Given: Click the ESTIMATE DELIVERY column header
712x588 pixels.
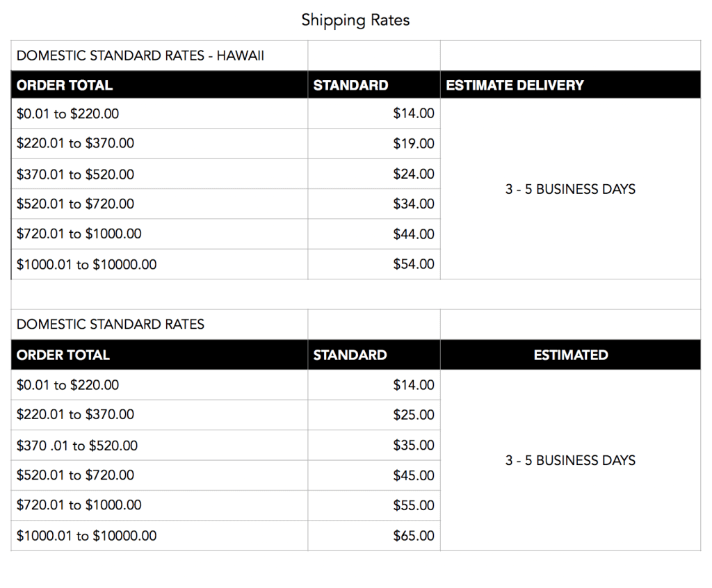Looking at the screenshot, I should click(x=515, y=85).
